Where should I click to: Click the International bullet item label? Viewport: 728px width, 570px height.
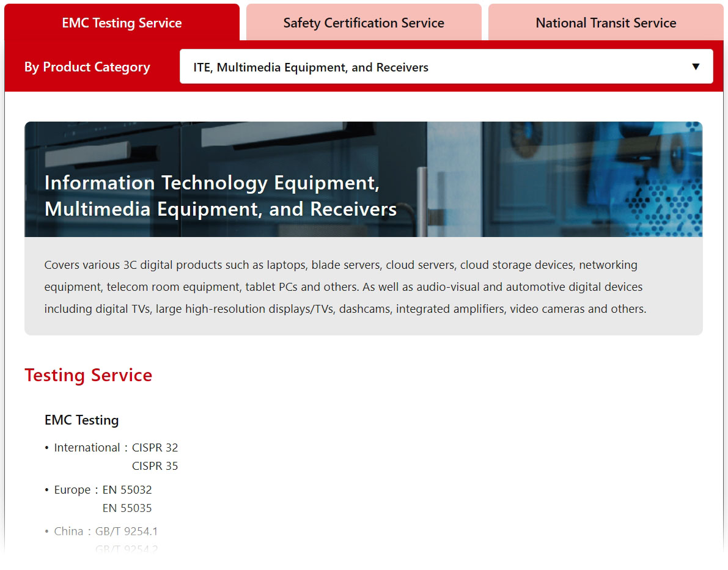coord(87,447)
